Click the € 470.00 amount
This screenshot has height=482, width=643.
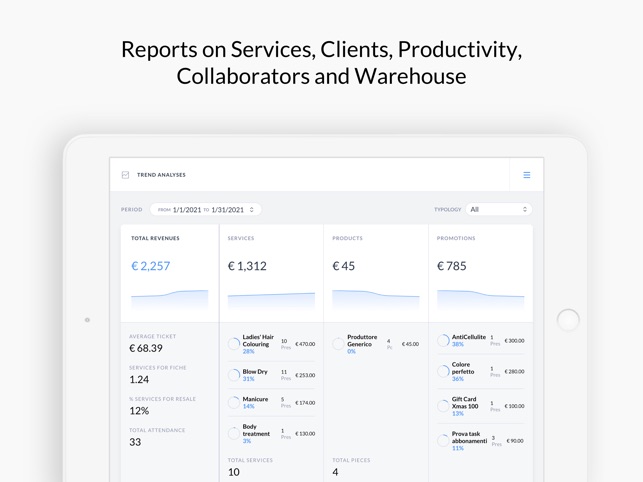click(305, 344)
